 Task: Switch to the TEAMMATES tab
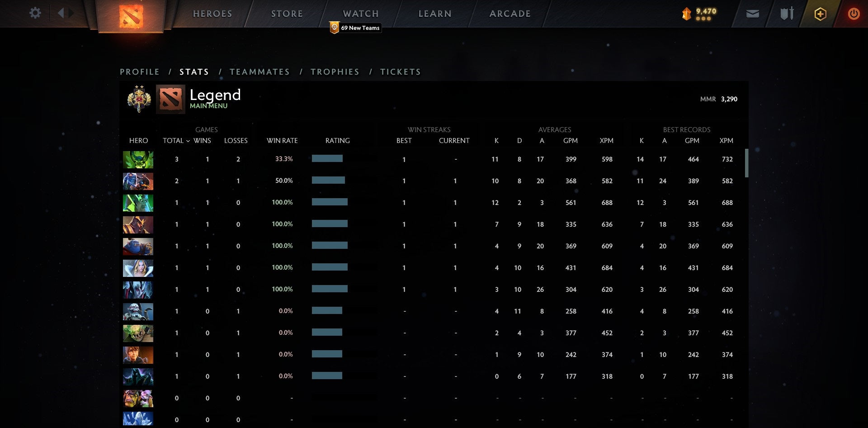pos(260,71)
